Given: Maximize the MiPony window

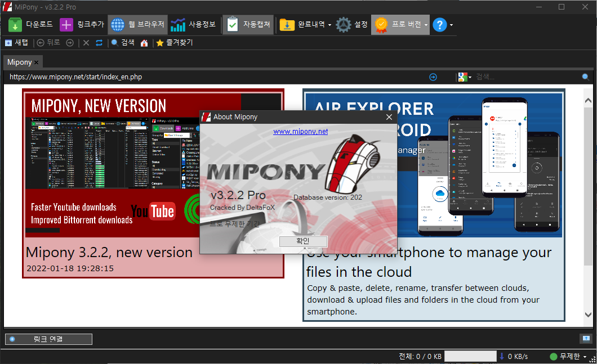Looking at the screenshot, I should pos(562,7).
